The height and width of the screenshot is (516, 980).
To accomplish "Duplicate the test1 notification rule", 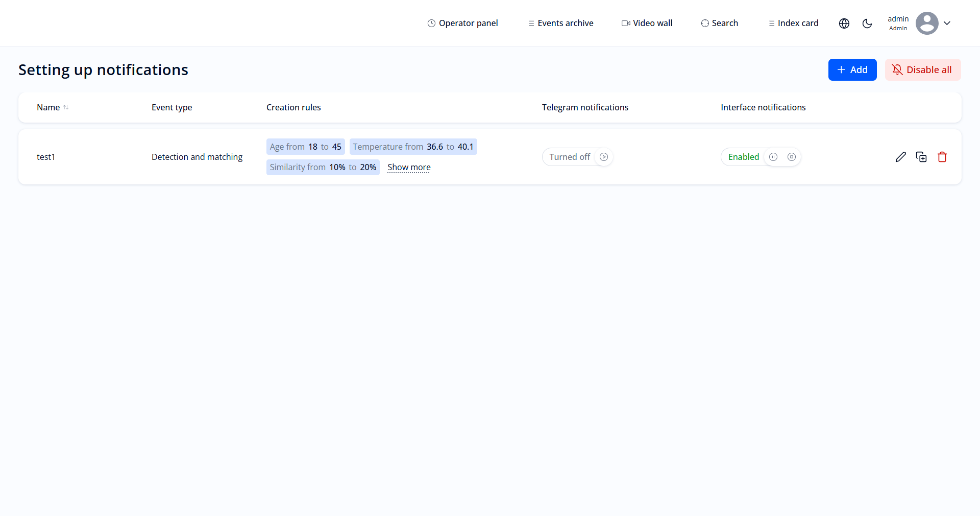I will coord(922,157).
